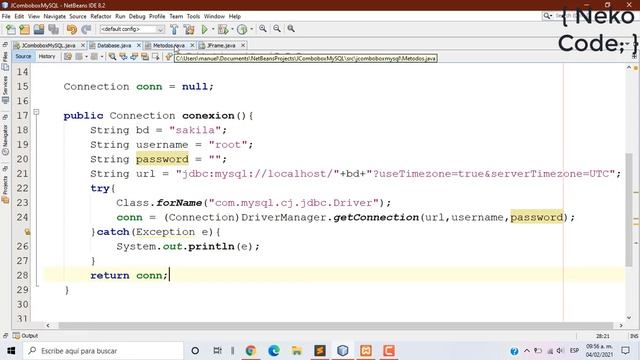This screenshot has width=640, height=360.
Task: Click the last zoom magnifier icon
Action: [291, 29]
